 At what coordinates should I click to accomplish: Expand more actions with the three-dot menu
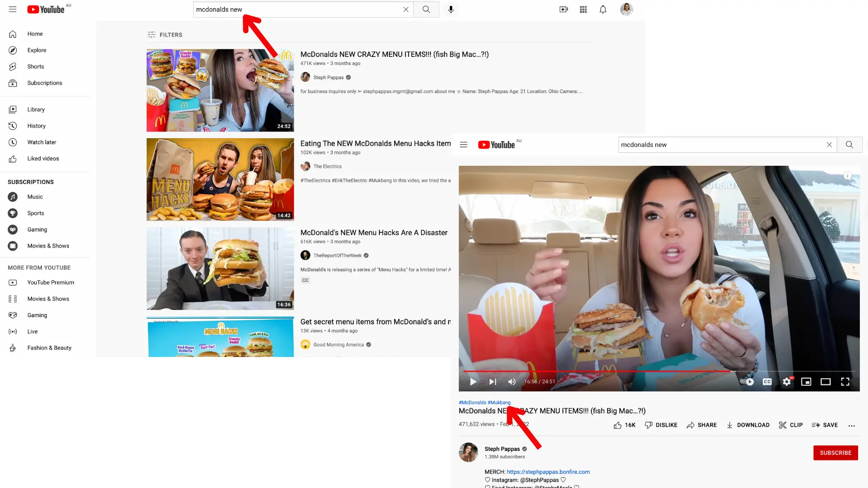[852, 425]
